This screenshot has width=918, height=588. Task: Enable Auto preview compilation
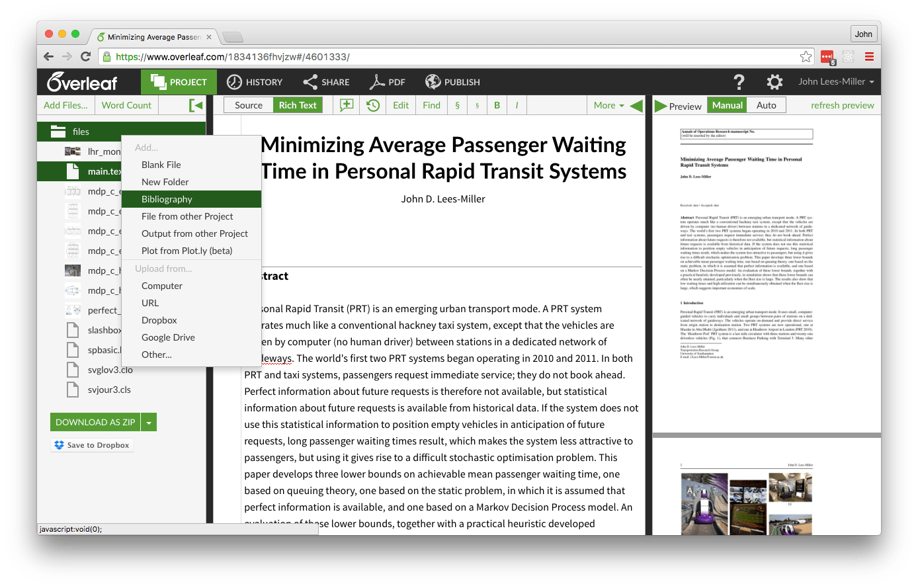[x=767, y=105]
